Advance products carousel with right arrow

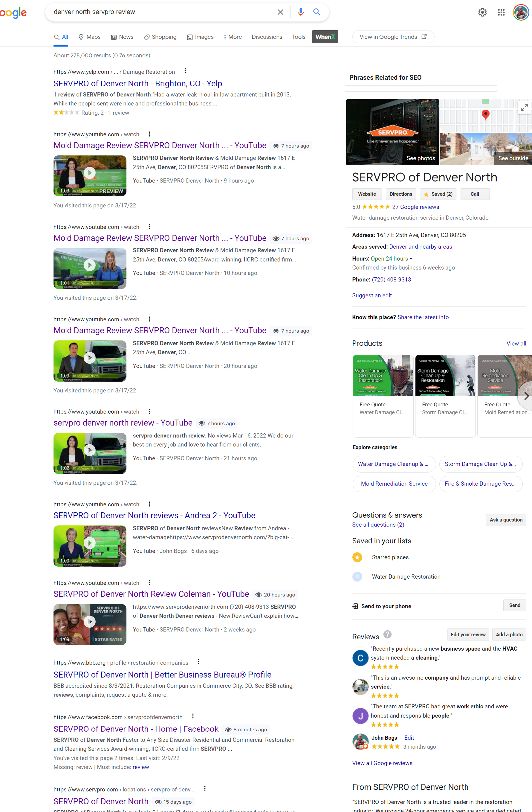click(526, 396)
